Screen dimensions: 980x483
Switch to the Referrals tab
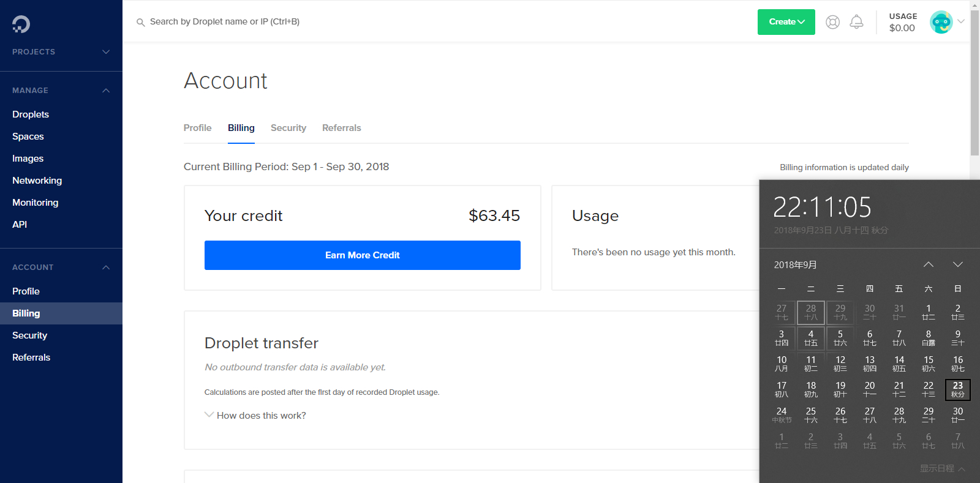click(341, 128)
